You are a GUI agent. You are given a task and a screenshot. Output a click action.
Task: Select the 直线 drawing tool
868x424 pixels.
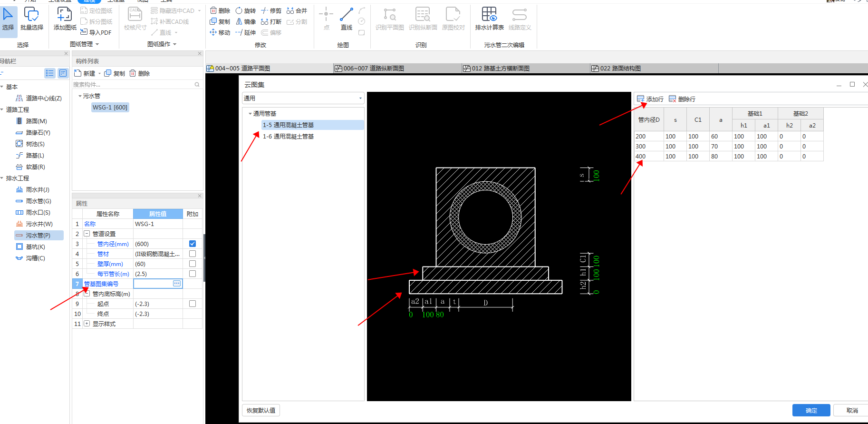(347, 20)
